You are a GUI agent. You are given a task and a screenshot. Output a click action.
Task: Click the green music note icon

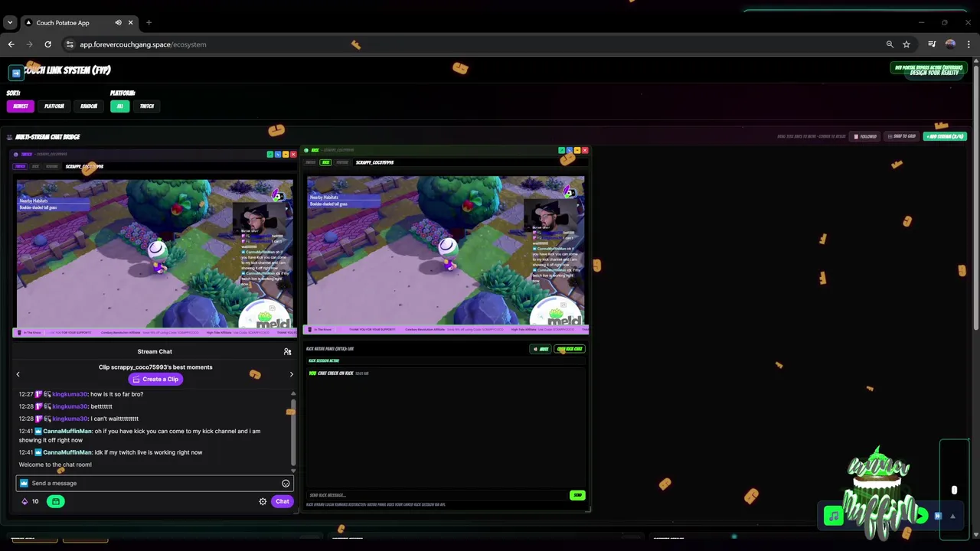tap(834, 516)
